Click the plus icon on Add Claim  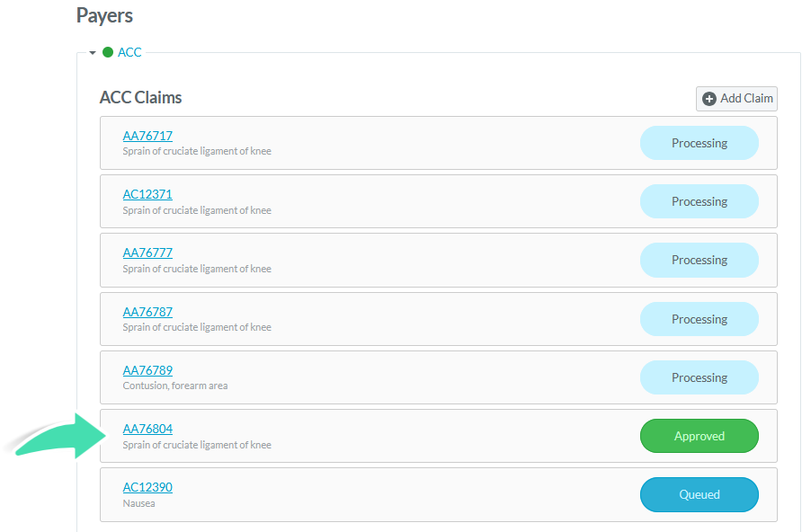coord(709,99)
